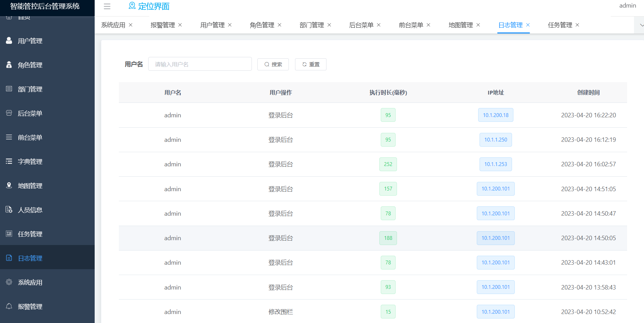This screenshot has height=323, width=644.
Task: Click the Personnel Info sidebar icon
Action: pyautogui.click(x=9, y=210)
